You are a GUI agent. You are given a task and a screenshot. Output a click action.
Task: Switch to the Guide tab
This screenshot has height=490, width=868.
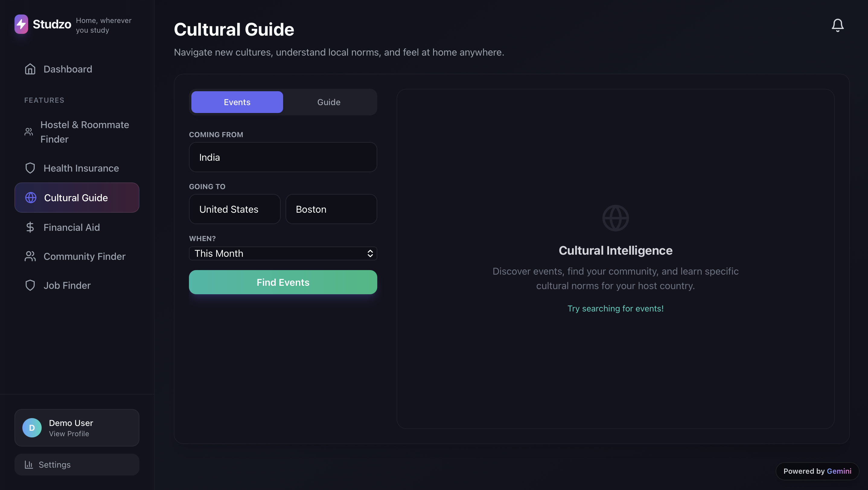pyautogui.click(x=329, y=102)
